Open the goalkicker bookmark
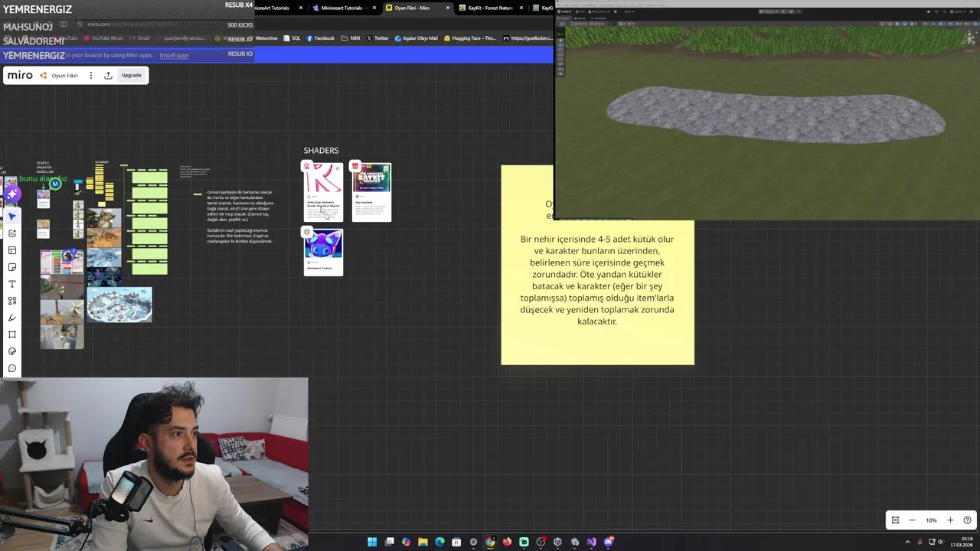The image size is (980, 551). 528,38
